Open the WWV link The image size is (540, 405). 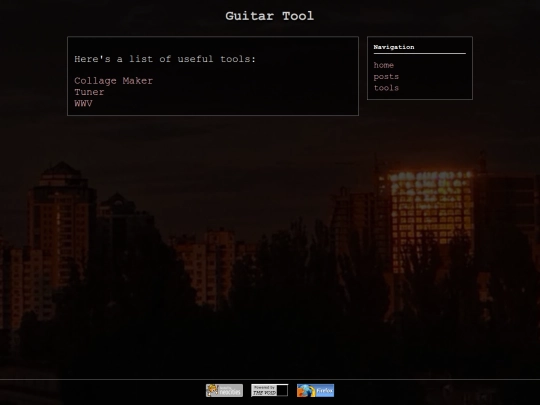[83, 104]
